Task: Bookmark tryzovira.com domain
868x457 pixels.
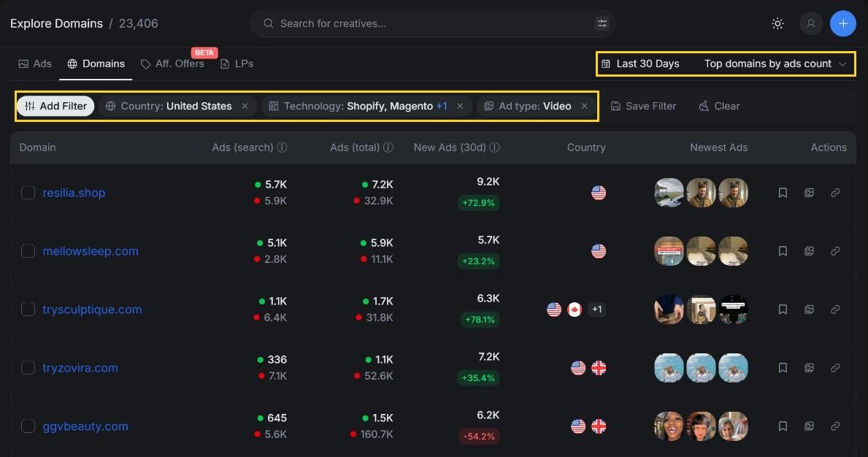Action: (783, 368)
